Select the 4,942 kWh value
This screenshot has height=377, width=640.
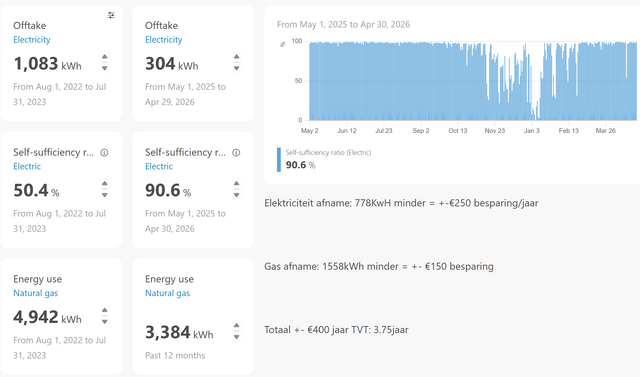(47, 317)
